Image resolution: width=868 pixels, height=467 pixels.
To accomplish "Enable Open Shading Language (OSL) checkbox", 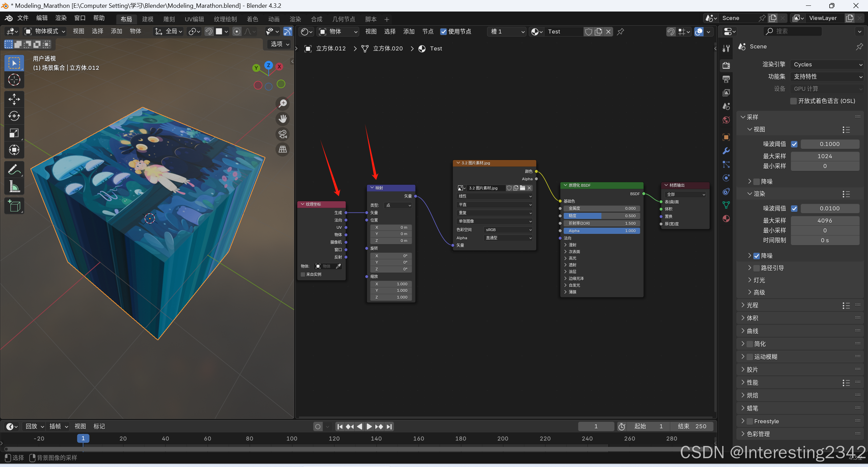I will (x=793, y=101).
